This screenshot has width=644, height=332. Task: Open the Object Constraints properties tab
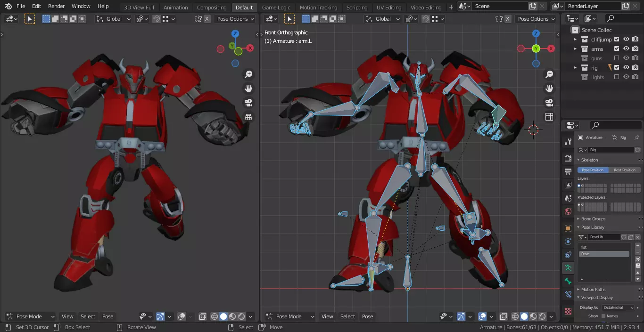[x=568, y=255]
